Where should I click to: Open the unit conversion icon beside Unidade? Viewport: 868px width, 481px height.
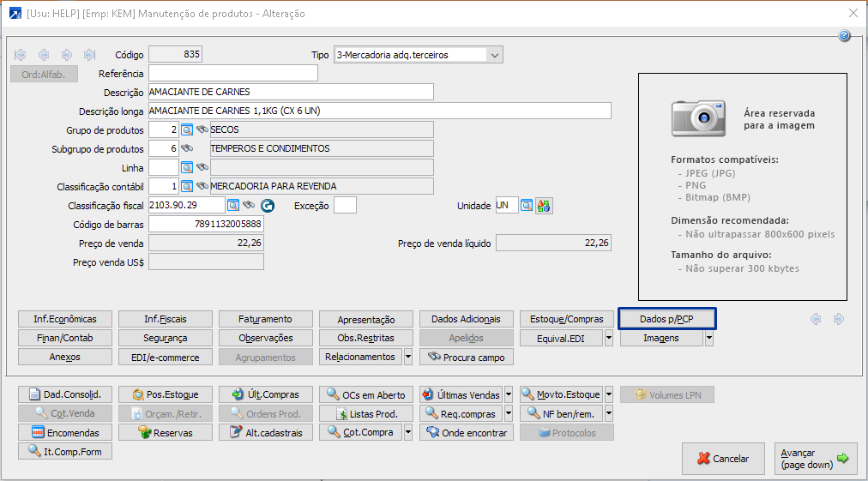pos(543,206)
